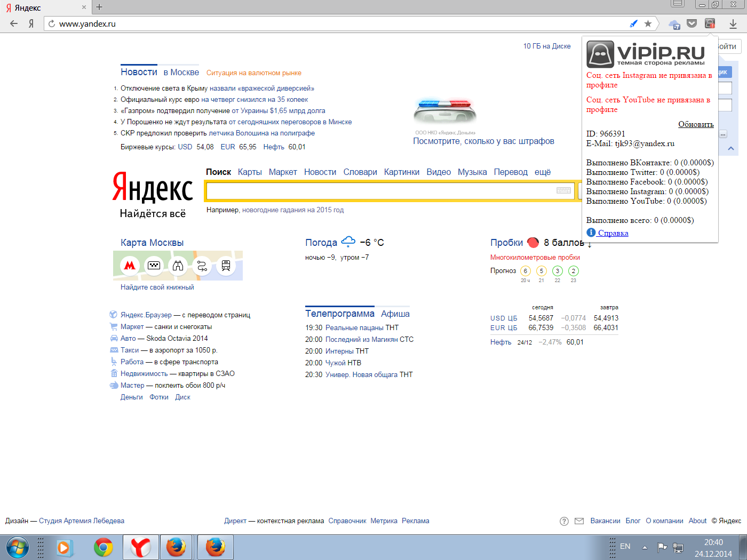Image resolution: width=747 pixels, height=560 pixels.
Task: Switch to Маркет tab
Action: point(283,172)
